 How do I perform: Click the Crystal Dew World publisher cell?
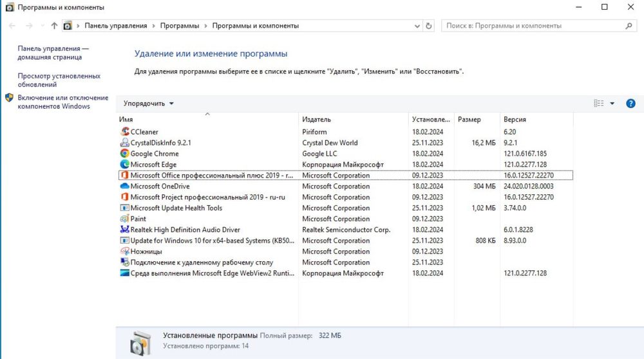click(330, 143)
